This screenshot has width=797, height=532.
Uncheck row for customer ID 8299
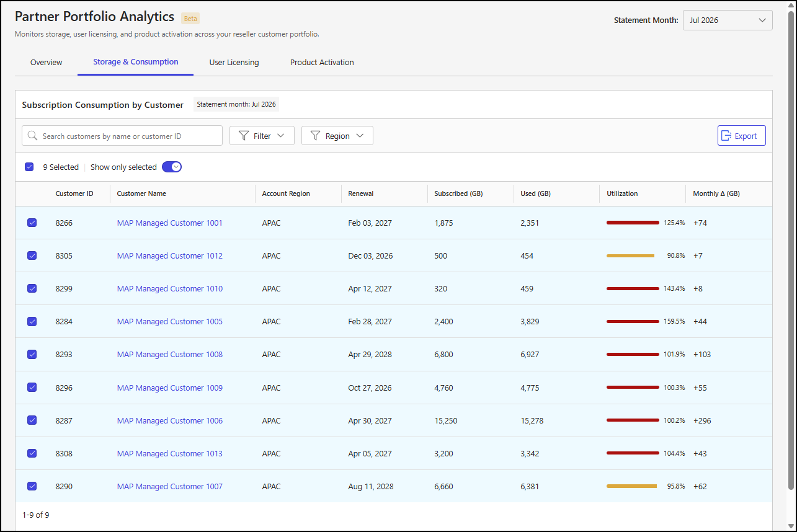point(32,288)
